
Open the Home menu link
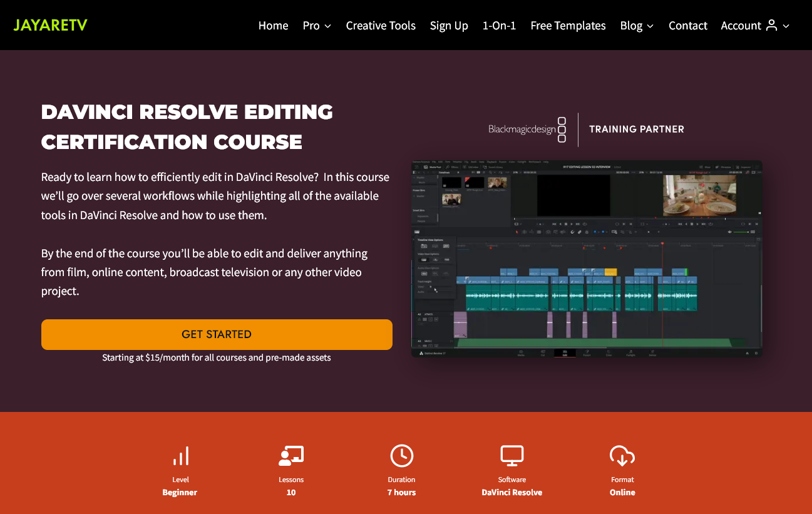coord(274,26)
